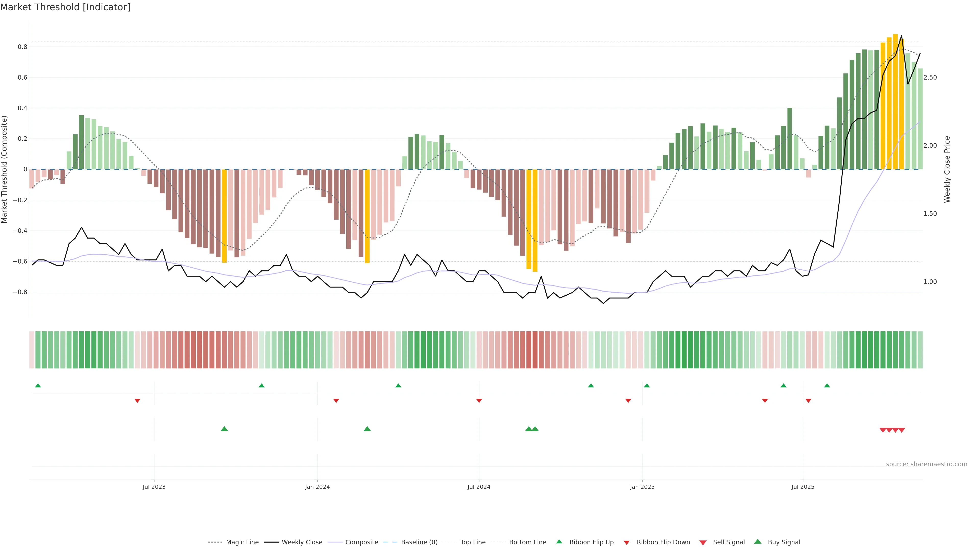Click Sell Signal legend icon
980x551 pixels.
(703, 543)
